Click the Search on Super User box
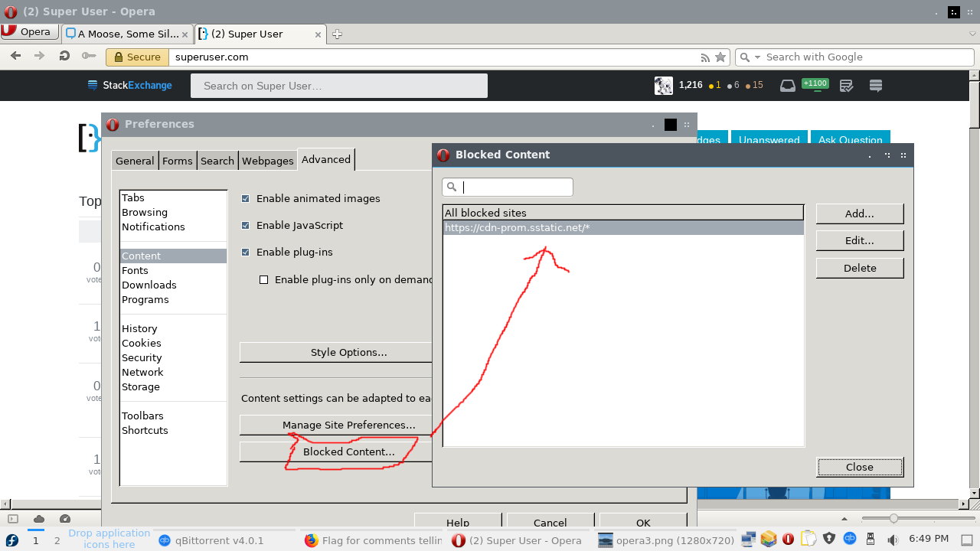The height and width of the screenshot is (551, 980). pos(339,86)
